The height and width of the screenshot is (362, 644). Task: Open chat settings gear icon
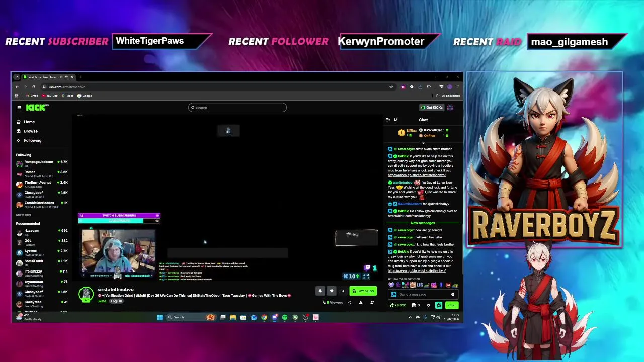click(429, 305)
